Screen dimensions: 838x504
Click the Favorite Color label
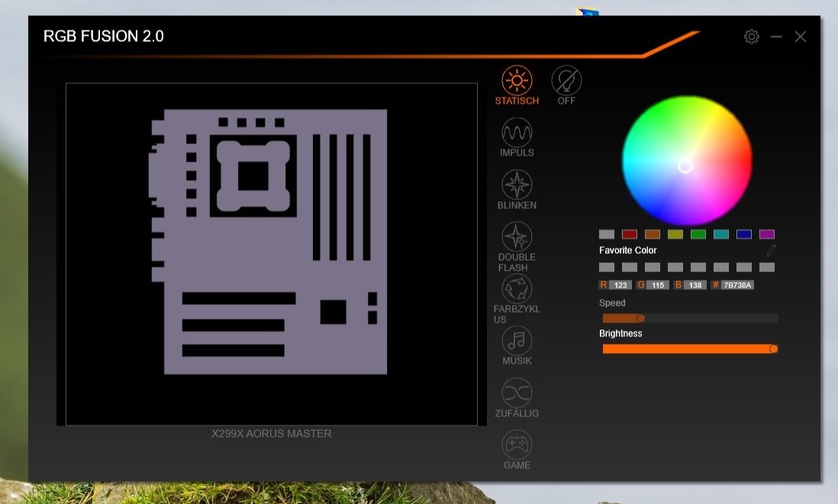tap(628, 250)
